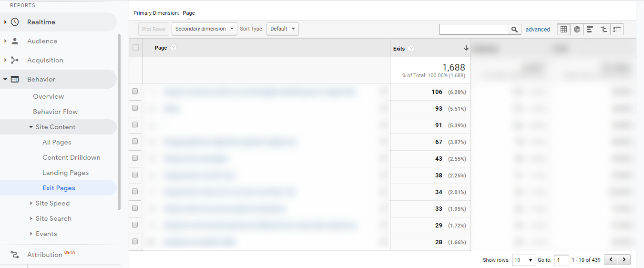Click help icon next to Exits header

pyautogui.click(x=411, y=49)
